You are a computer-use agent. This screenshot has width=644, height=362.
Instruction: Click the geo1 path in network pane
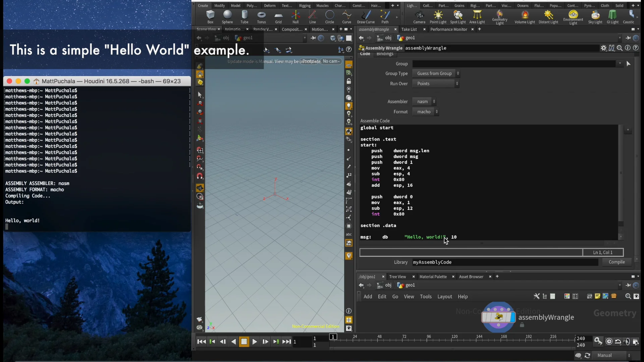406,285
